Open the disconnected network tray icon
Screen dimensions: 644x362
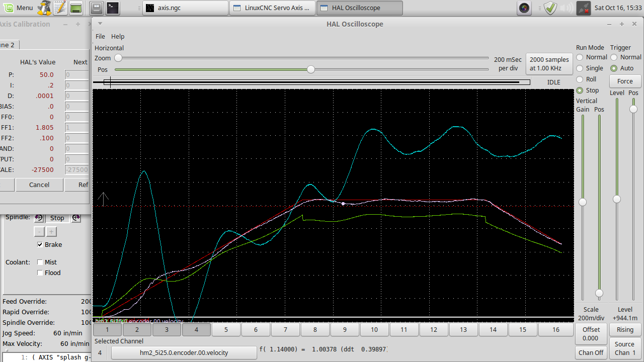click(584, 8)
